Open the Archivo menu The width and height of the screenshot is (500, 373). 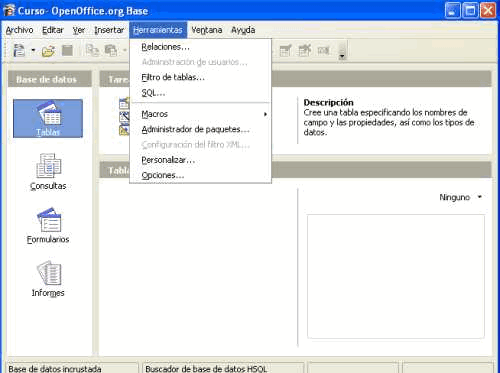[x=19, y=30]
